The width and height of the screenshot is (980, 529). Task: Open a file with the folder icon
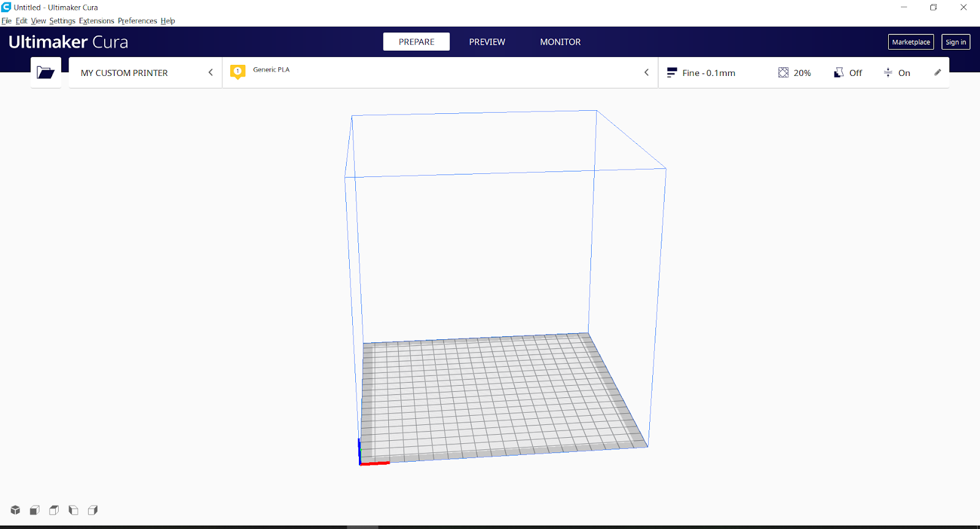click(x=46, y=73)
